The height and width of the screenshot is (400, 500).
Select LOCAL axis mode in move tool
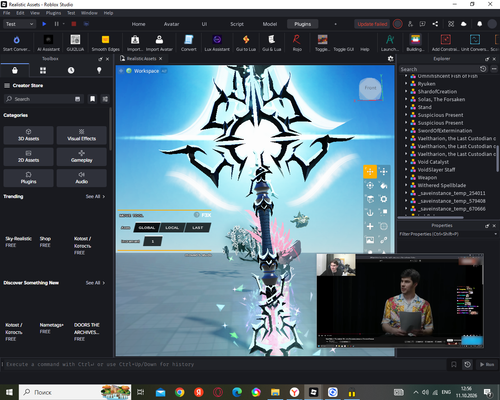[x=172, y=228]
